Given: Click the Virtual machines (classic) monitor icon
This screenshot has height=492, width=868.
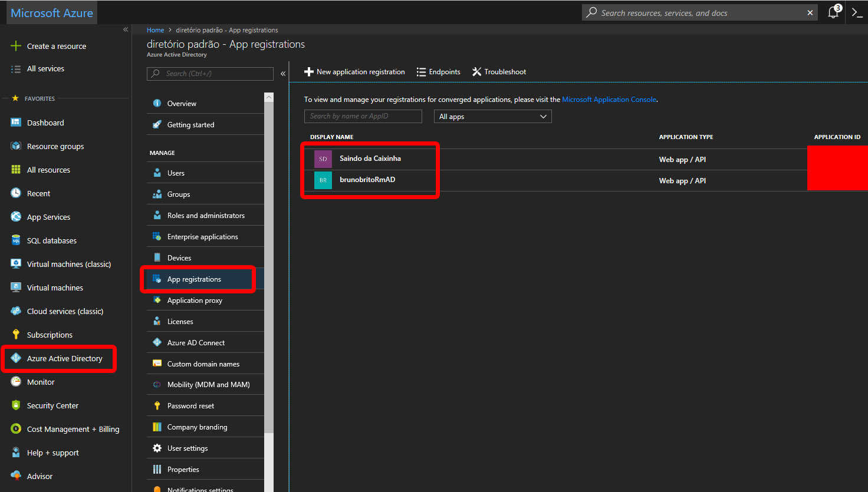Looking at the screenshot, I should 16,264.
